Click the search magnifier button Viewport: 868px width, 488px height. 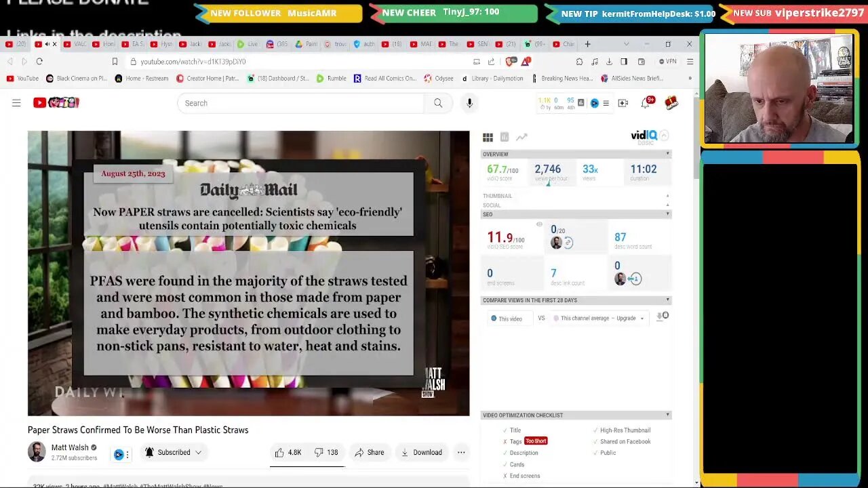[438, 103]
